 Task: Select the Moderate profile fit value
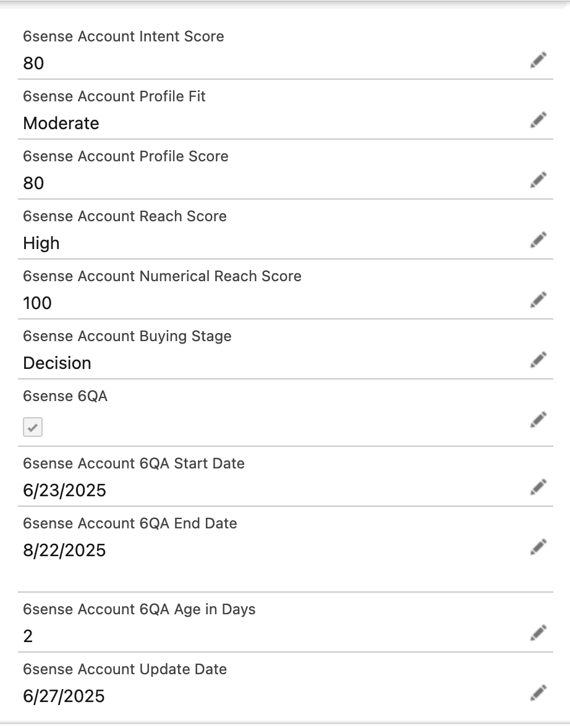click(x=61, y=124)
